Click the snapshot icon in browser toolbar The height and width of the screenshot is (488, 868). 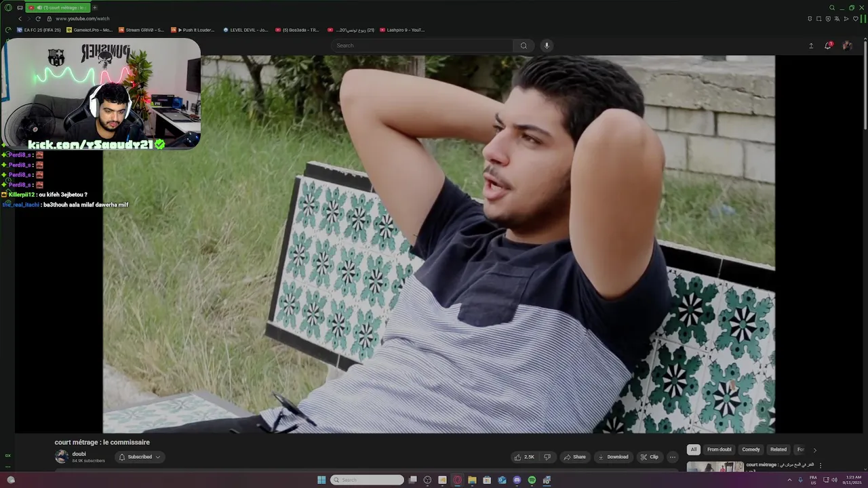818,18
